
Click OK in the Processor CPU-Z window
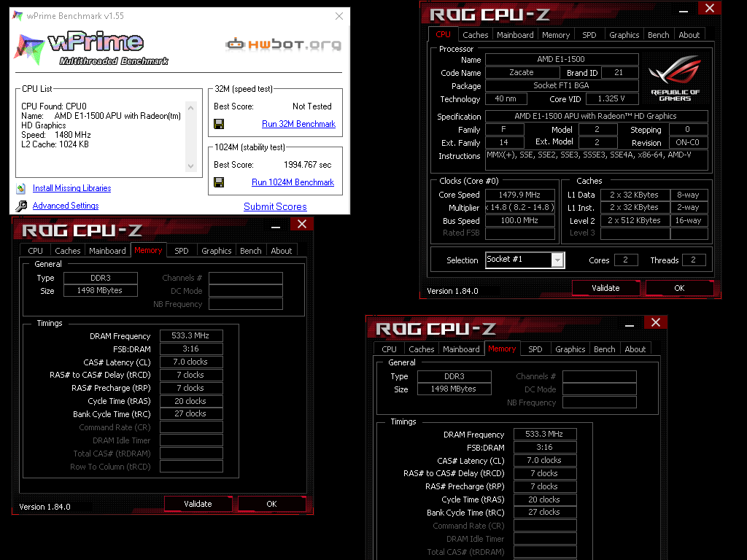[679, 288]
